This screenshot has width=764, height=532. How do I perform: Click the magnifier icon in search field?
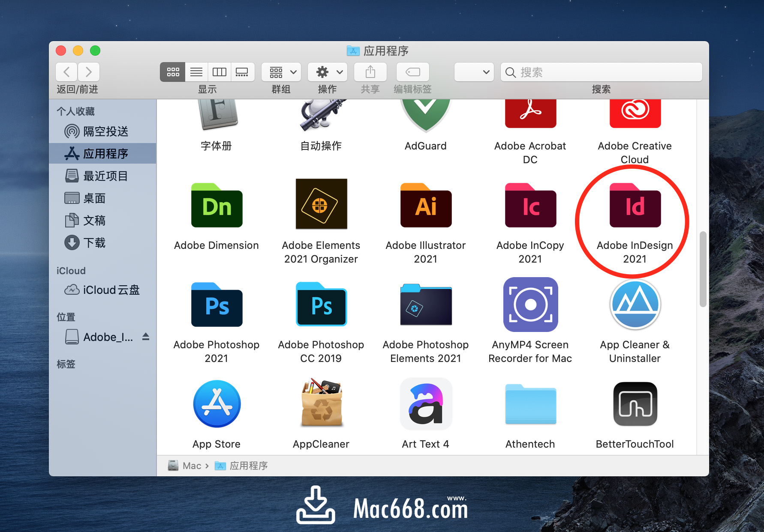coord(511,72)
